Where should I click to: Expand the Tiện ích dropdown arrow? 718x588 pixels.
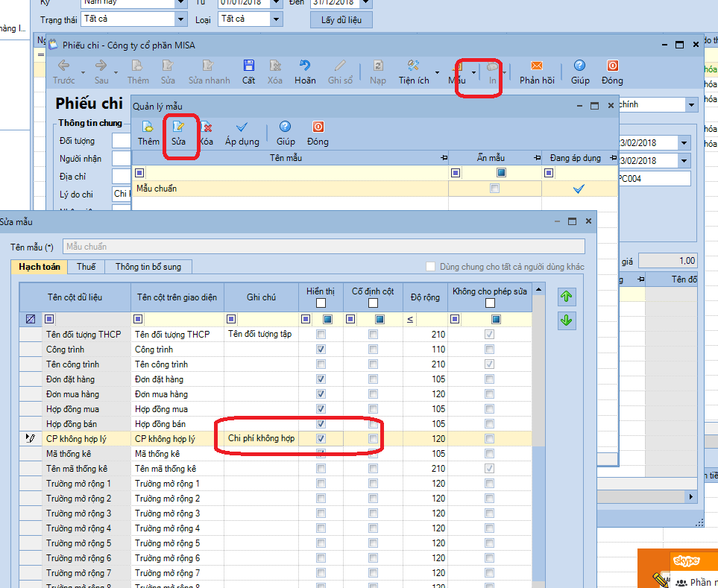[438, 72]
